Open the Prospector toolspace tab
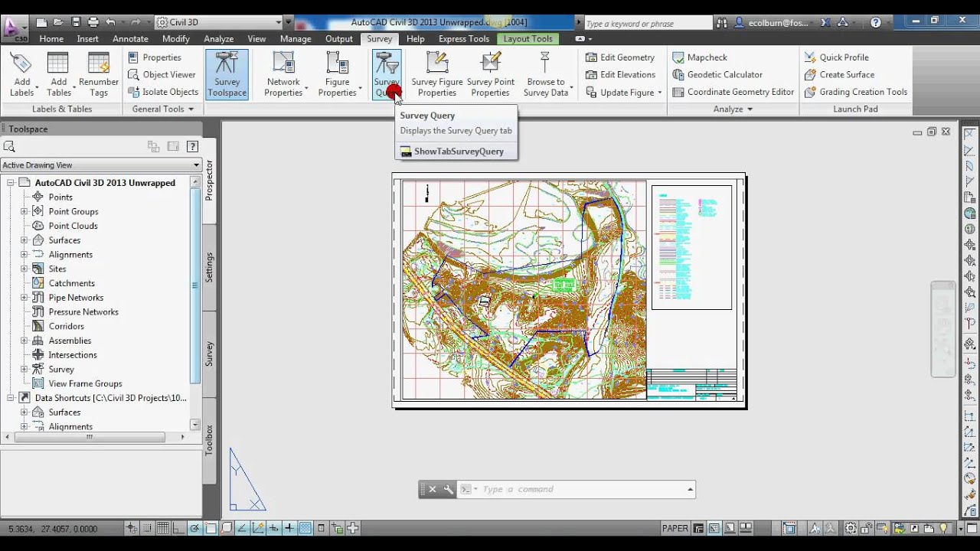Screen dimensions: 980x551 pos(209,181)
